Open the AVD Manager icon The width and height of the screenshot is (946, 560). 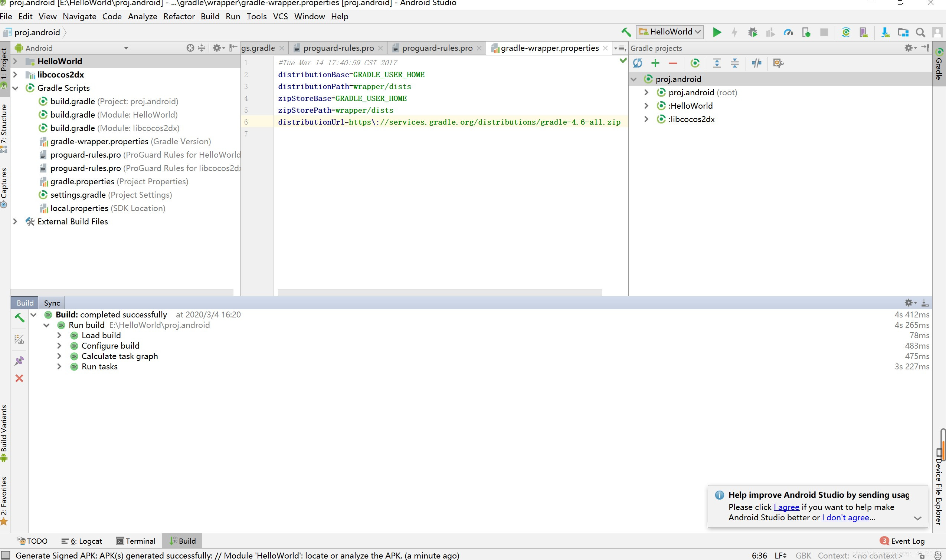(864, 33)
